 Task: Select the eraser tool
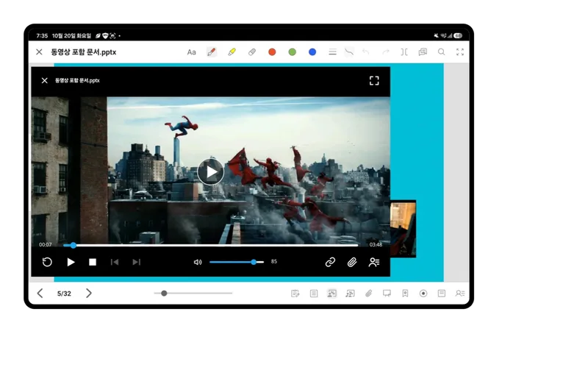click(x=252, y=51)
